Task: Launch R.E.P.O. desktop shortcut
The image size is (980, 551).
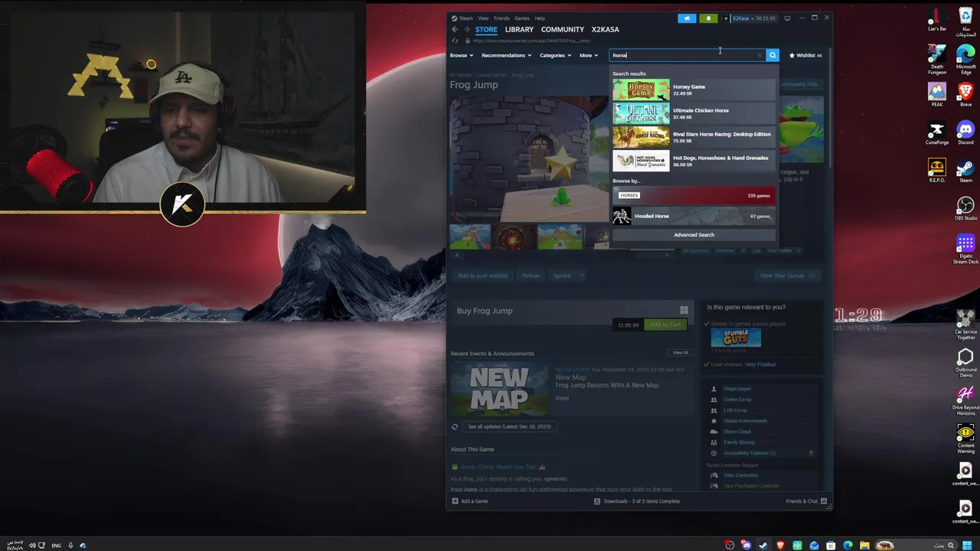Action: pos(937,171)
